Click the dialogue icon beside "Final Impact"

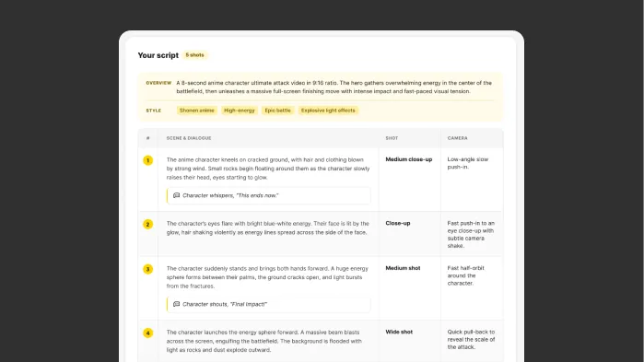tap(177, 304)
